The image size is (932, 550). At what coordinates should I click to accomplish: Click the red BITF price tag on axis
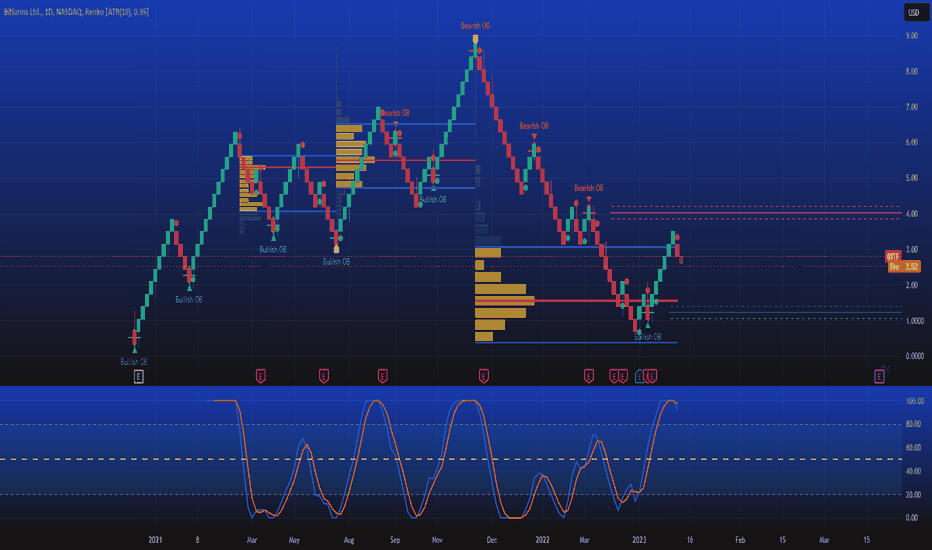(x=893, y=256)
